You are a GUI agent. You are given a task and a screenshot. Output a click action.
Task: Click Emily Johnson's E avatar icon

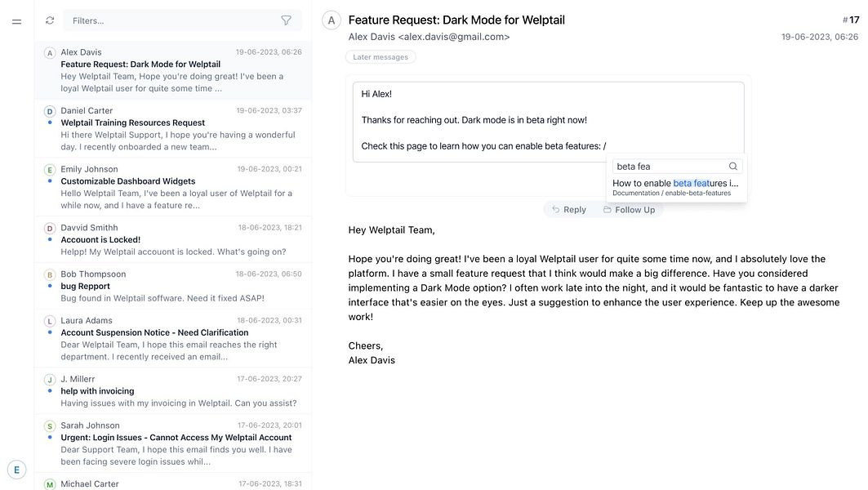50,170
